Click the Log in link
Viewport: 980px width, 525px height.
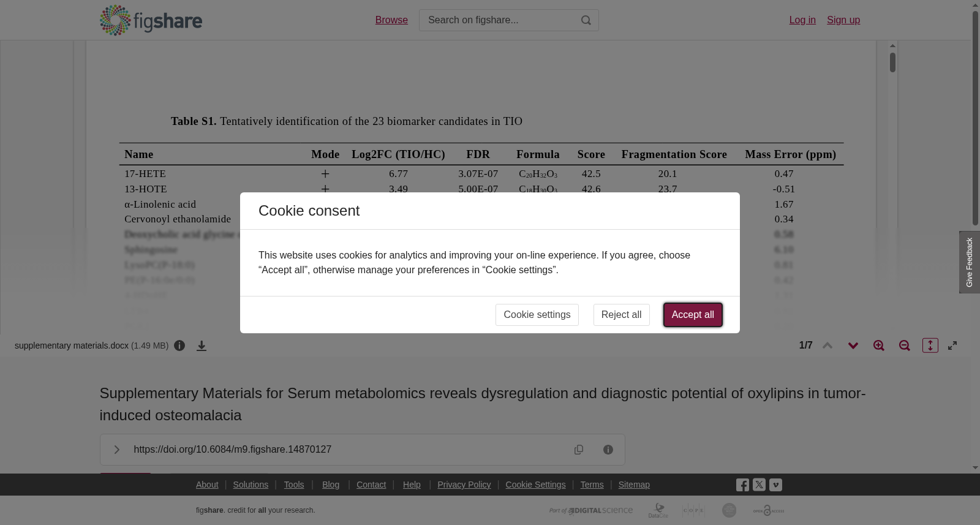coord(802,20)
